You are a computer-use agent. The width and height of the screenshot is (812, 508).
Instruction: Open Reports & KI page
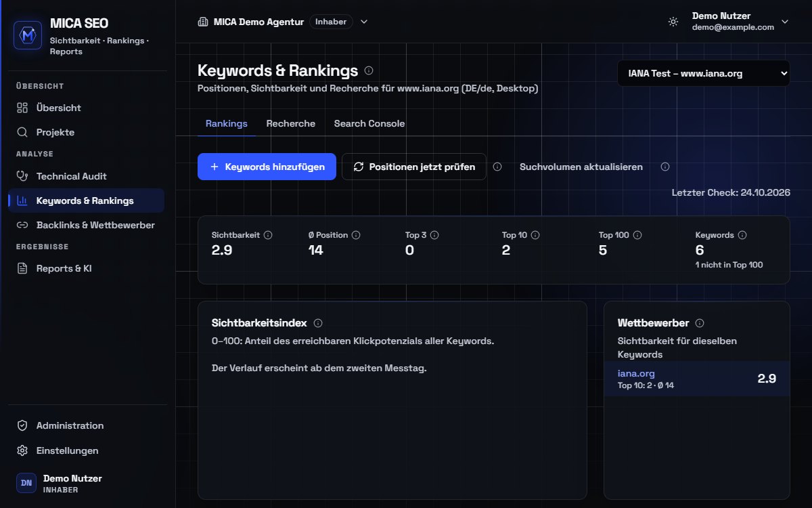[86, 268]
